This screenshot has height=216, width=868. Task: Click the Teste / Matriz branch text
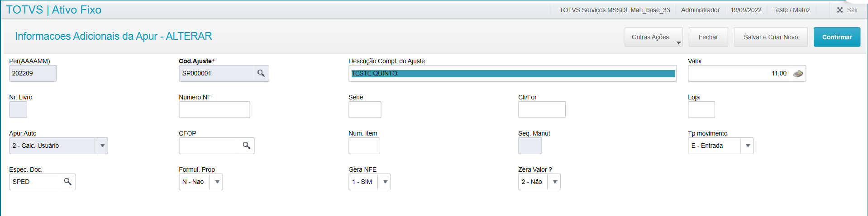pyautogui.click(x=792, y=10)
